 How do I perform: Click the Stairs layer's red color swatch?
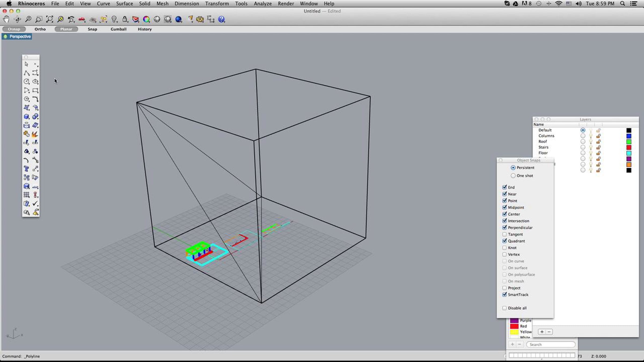[629, 147]
